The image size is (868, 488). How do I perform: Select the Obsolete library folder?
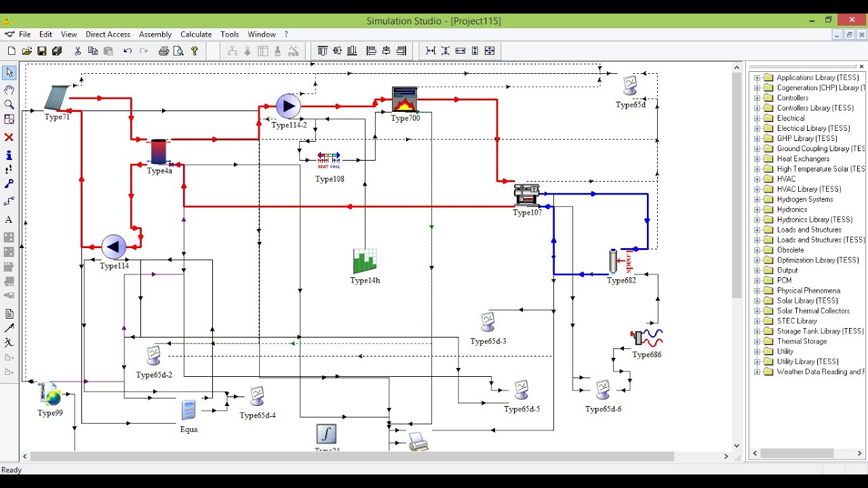coord(791,250)
